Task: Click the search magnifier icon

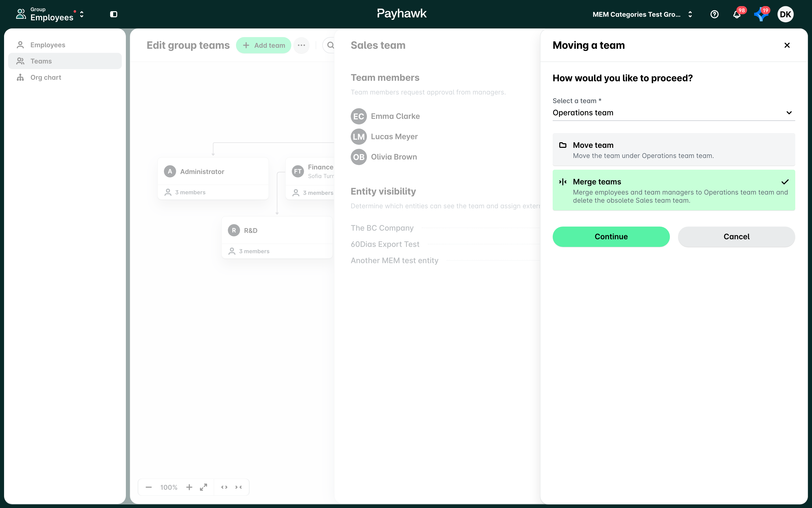Action: pyautogui.click(x=330, y=45)
